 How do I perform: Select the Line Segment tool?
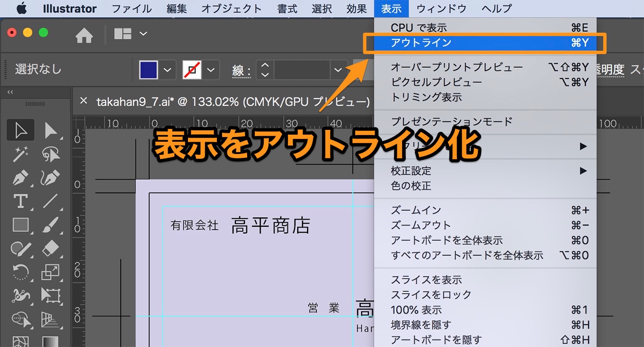pos(51,201)
